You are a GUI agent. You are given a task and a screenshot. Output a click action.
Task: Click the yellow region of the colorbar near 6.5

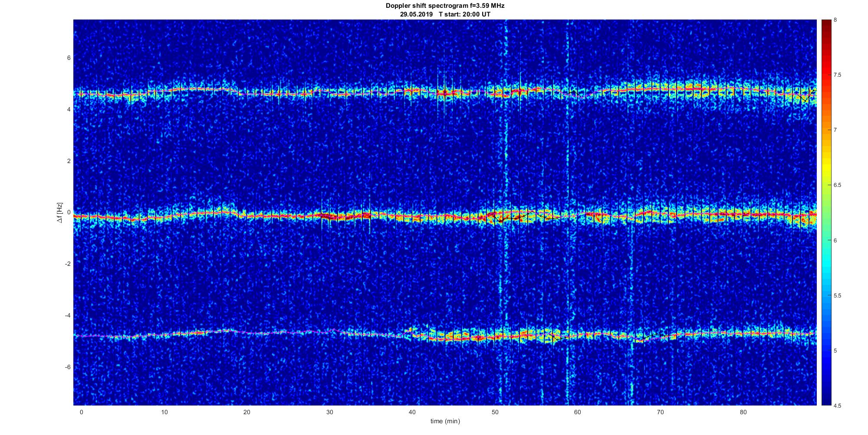(825, 185)
